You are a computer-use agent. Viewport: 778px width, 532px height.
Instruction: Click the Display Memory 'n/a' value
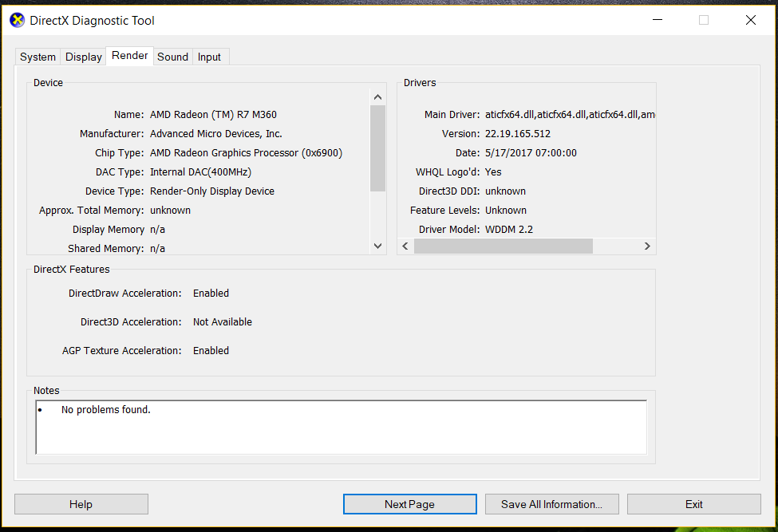coord(157,230)
